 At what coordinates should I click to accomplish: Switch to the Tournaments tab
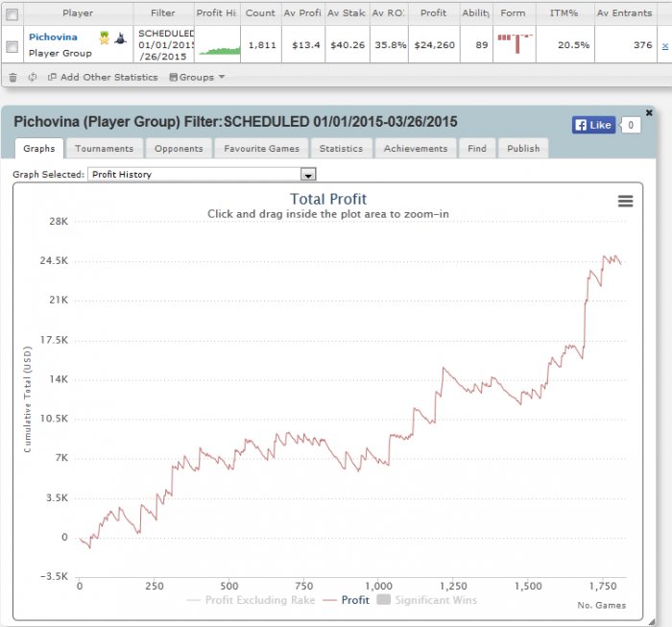[x=104, y=148]
